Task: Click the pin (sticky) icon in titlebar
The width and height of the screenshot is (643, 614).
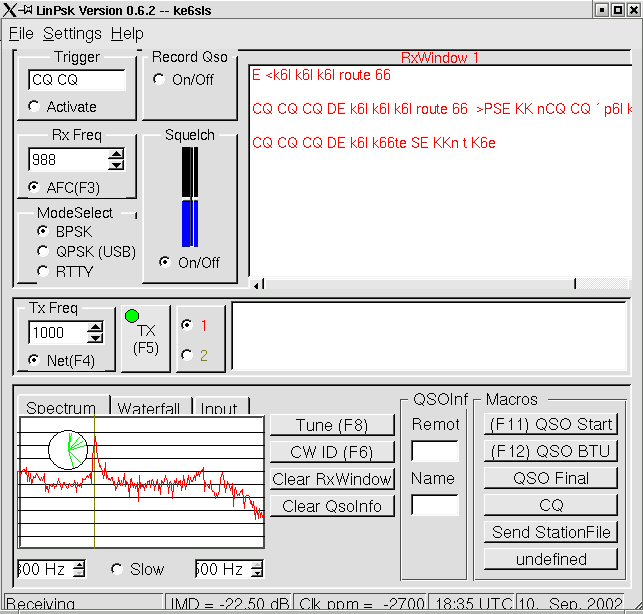Action: click(26, 9)
